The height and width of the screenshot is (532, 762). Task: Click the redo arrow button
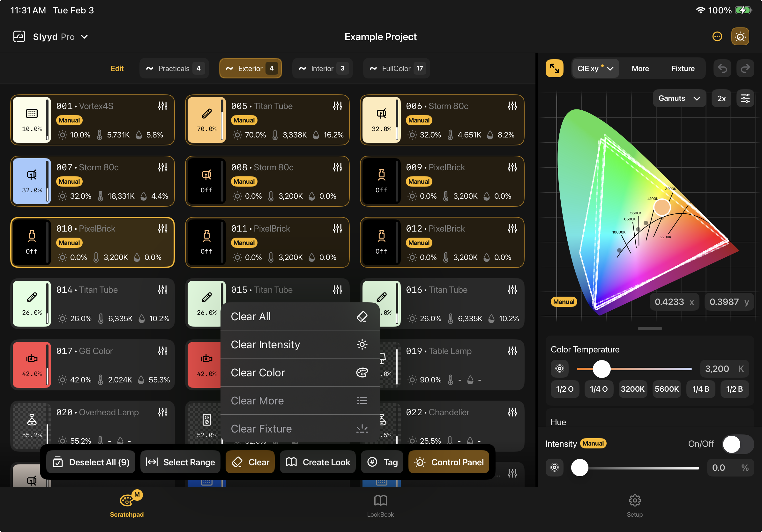(745, 68)
